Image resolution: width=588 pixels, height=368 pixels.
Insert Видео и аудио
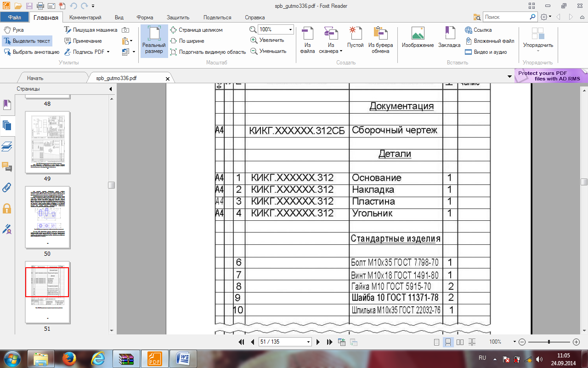click(x=486, y=52)
